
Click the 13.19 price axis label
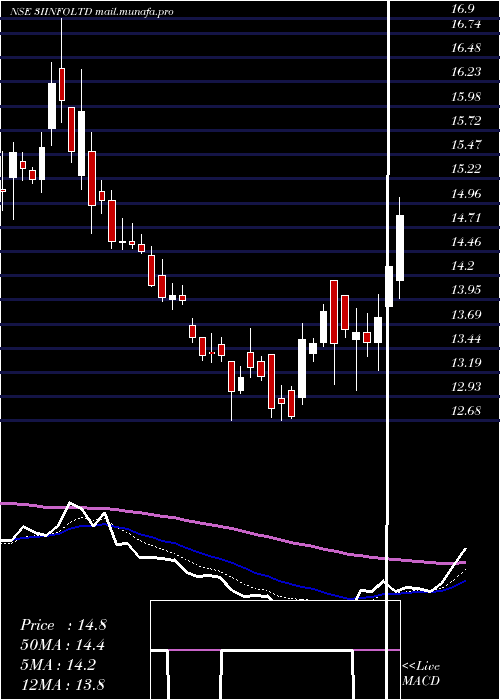[x=466, y=362]
